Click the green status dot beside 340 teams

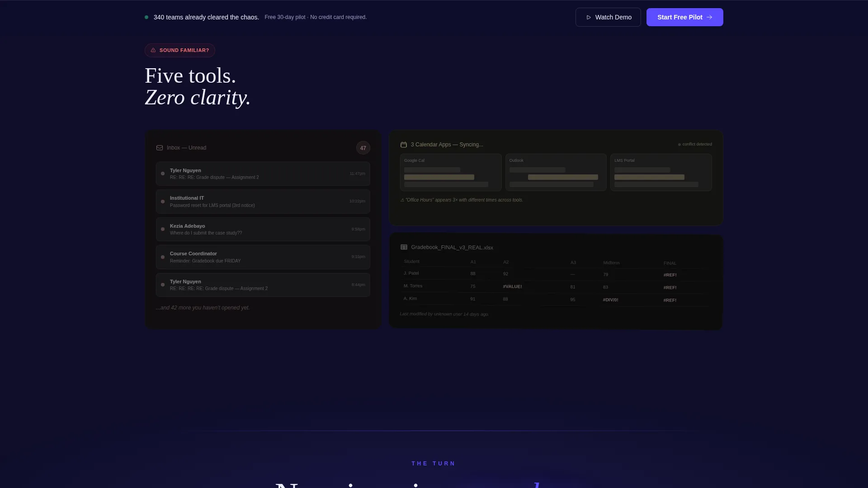pos(146,17)
